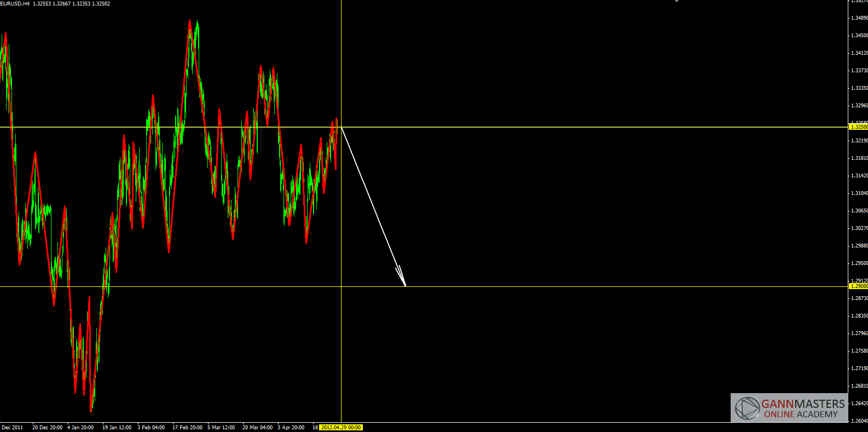Select the 1.2900 price label on axis
The height and width of the screenshot is (432, 868).
858,286
